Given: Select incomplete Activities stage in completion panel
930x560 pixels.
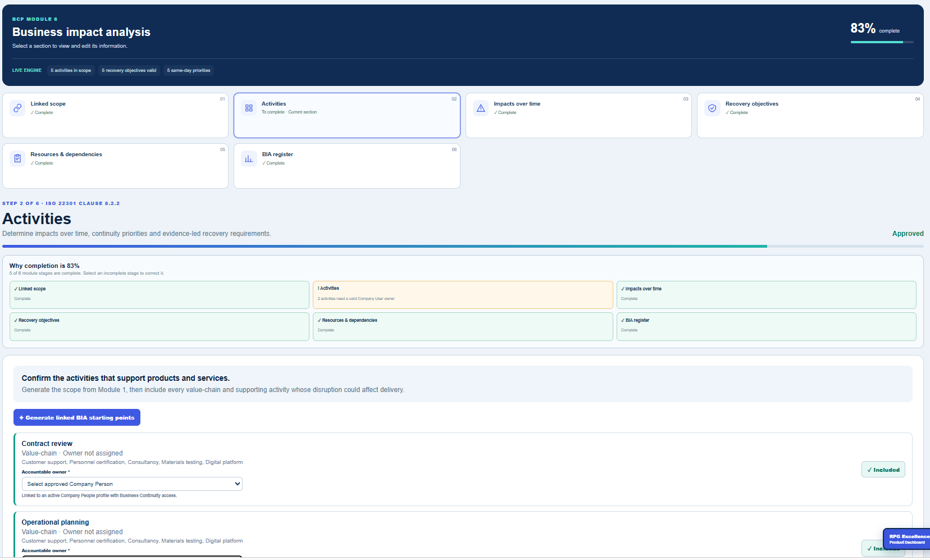Looking at the screenshot, I should click(x=463, y=295).
